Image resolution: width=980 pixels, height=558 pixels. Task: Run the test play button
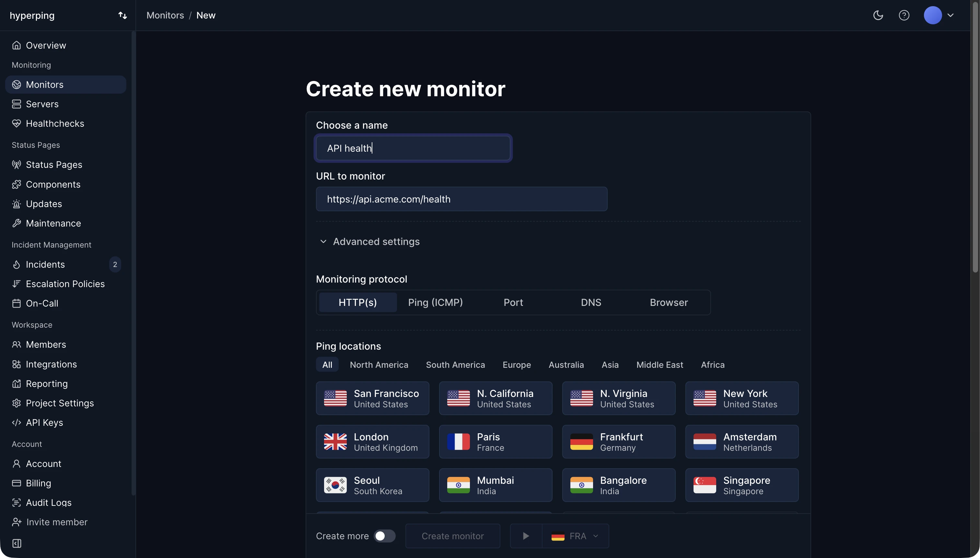point(526,536)
